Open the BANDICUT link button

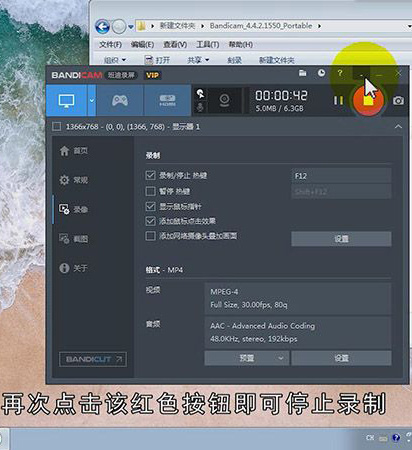(x=93, y=359)
